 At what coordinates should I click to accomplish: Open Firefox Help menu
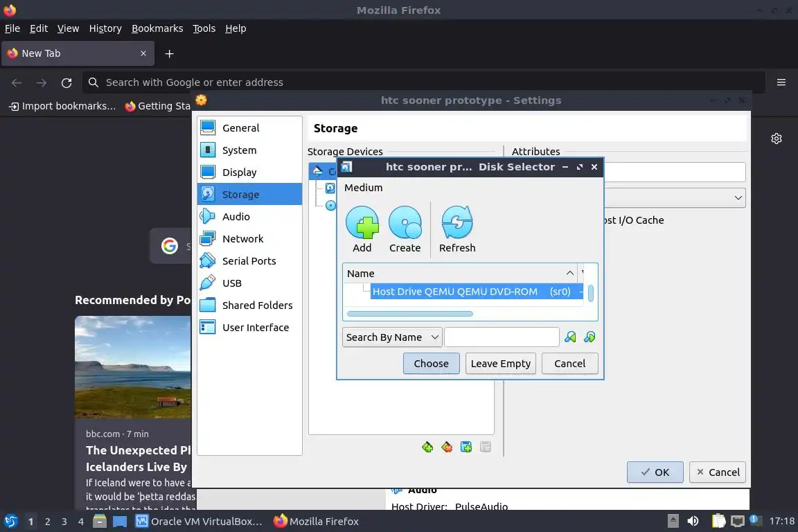[x=236, y=28]
